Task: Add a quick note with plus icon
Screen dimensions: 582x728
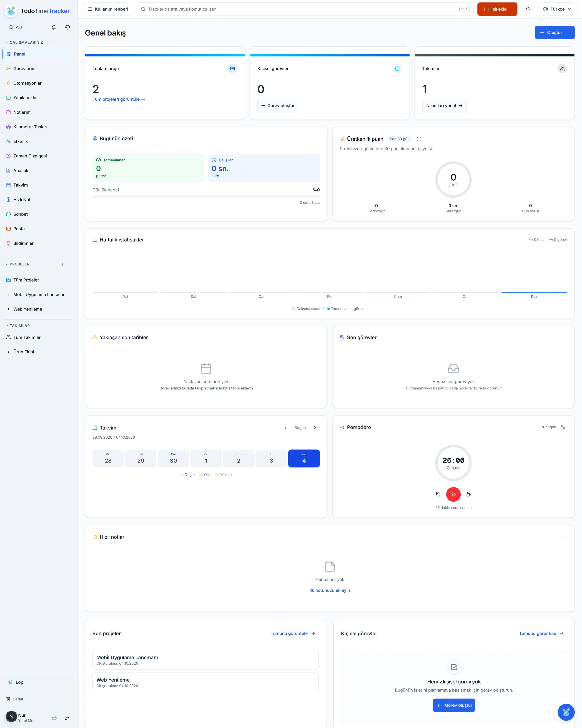Action: 563,537
